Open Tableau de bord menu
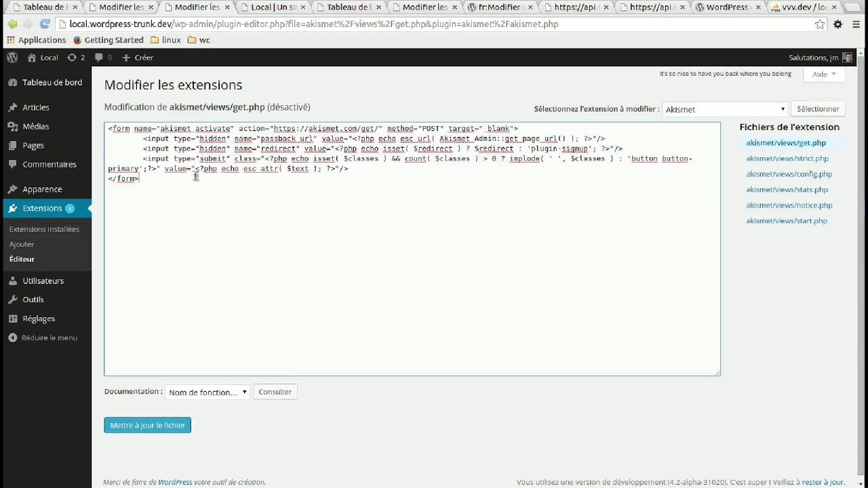Viewport: 868px width, 488px height. pos(45,83)
